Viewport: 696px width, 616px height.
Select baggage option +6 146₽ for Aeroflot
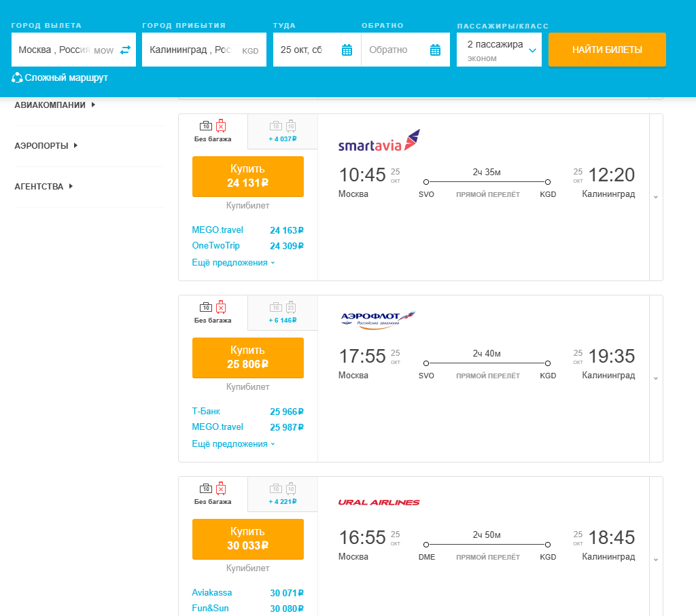click(x=283, y=312)
